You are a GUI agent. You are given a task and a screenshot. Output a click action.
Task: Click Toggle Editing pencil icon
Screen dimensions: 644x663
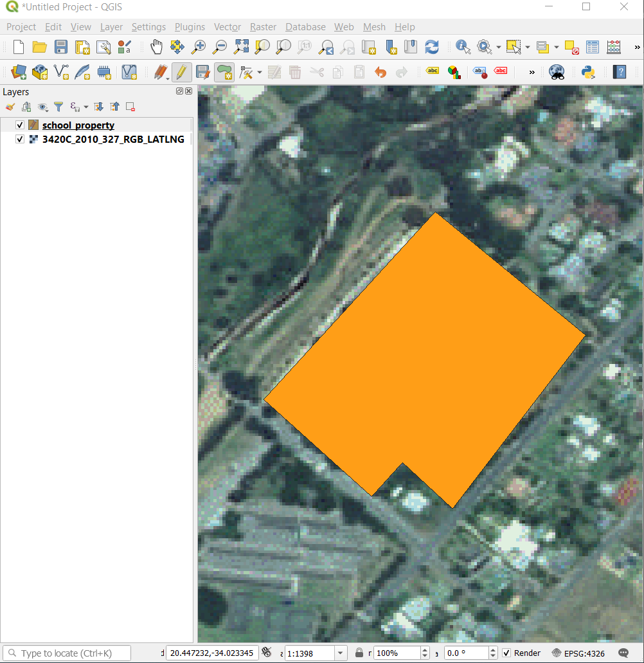(x=181, y=71)
